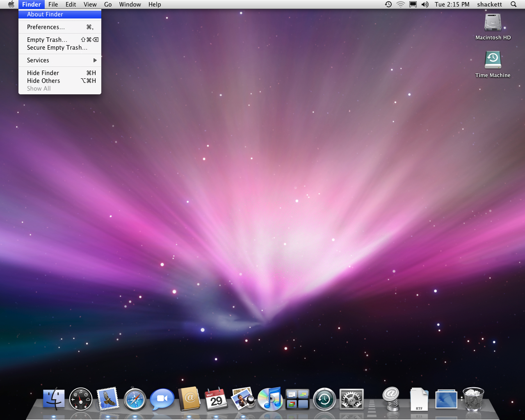
Task: Open Safari from the Dock
Action: 135,399
